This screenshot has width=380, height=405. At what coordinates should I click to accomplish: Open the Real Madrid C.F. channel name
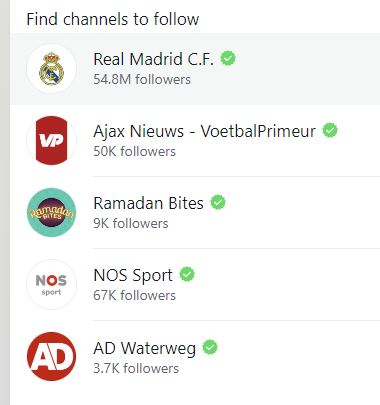[x=153, y=59]
